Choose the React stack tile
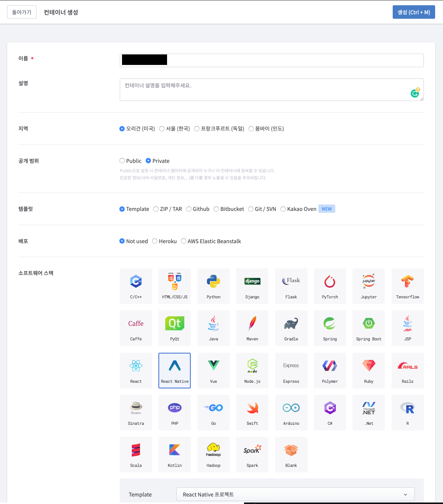The height and width of the screenshot is (504, 443). [x=136, y=370]
